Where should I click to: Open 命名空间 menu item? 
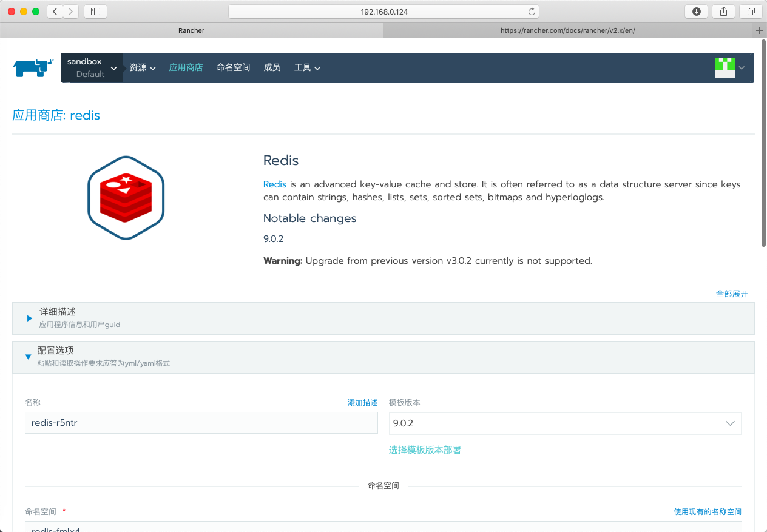coord(233,68)
